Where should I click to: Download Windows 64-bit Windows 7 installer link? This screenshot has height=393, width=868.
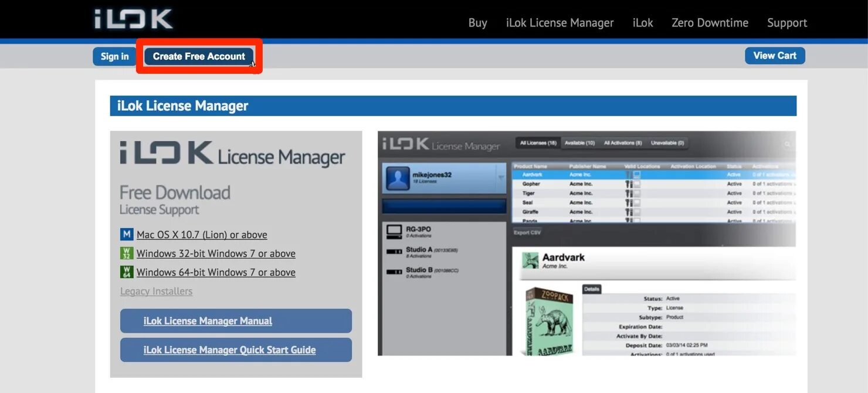click(x=216, y=272)
